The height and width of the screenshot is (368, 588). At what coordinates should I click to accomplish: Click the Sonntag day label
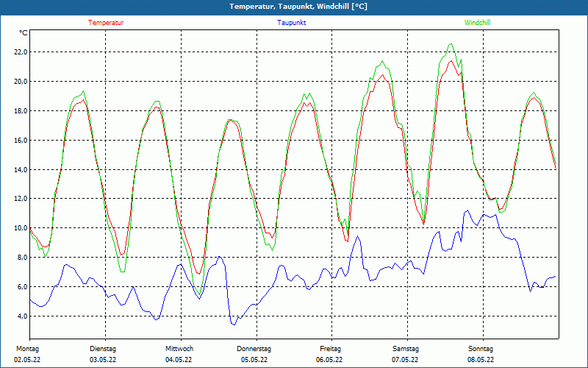point(481,349)
